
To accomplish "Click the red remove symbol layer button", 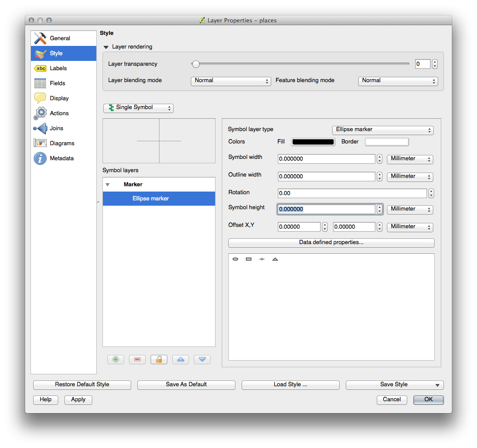I will coord(137,359).
